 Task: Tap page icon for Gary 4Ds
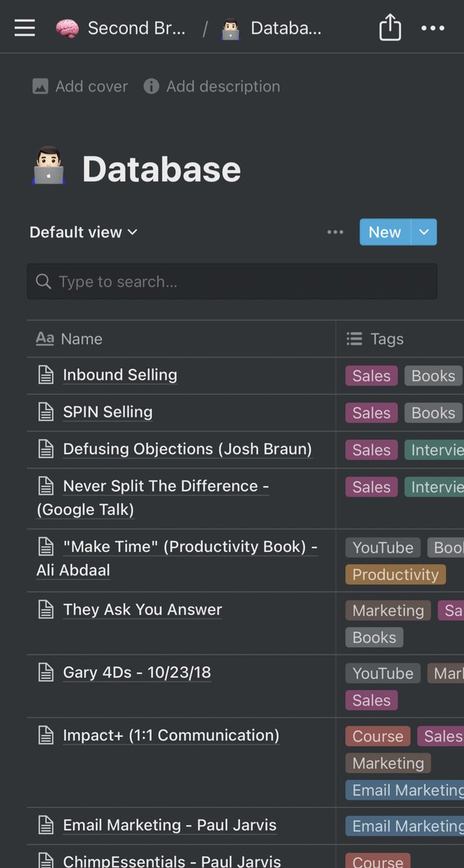pyautogui.click(x=46, y=672)
